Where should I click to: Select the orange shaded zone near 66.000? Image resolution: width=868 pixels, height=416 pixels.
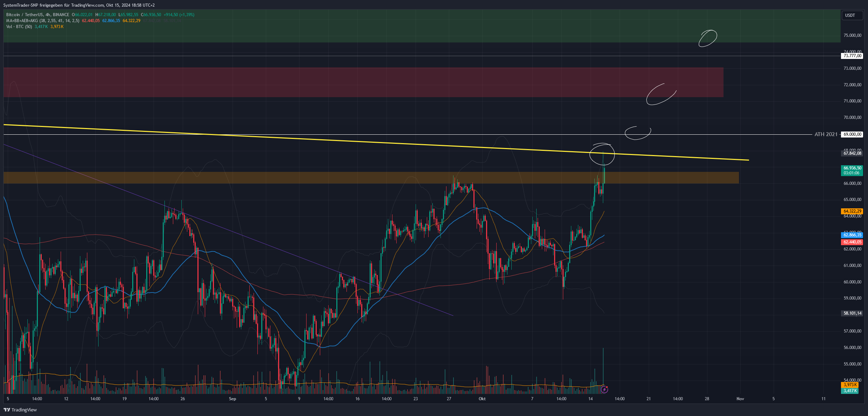pos(371,177)
